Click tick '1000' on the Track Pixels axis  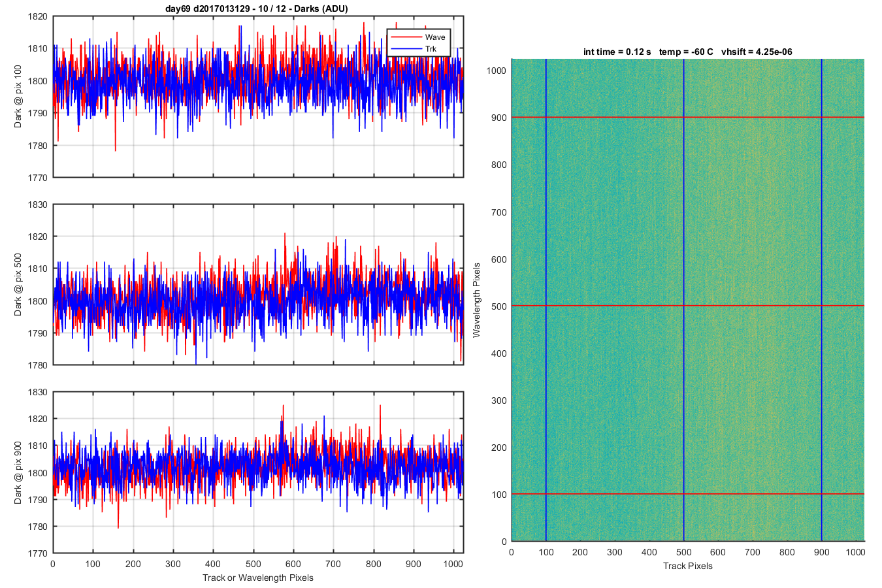point(856,552)
